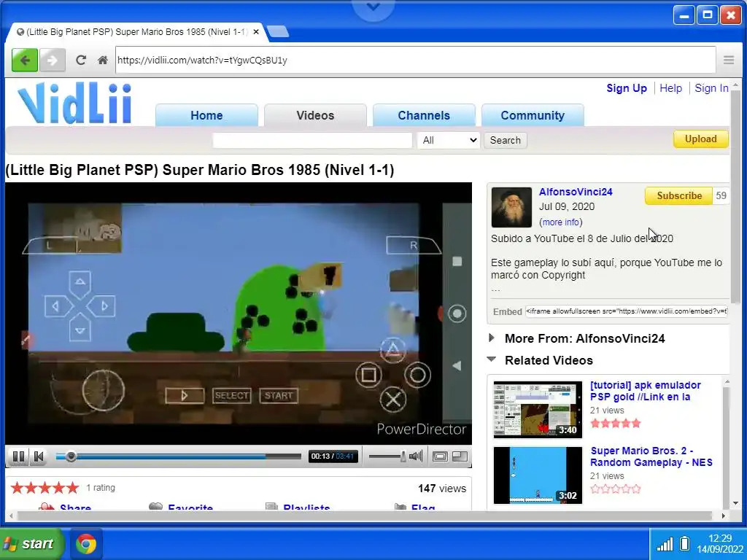Click the Help link

tap(671, 88)
